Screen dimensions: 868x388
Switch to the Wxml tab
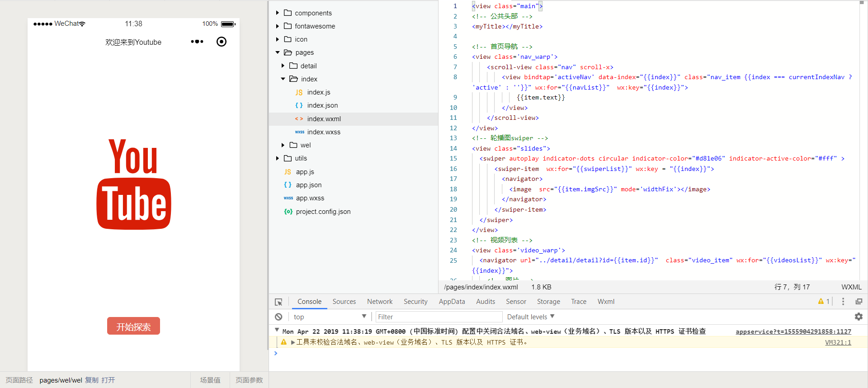coord(606,302)
